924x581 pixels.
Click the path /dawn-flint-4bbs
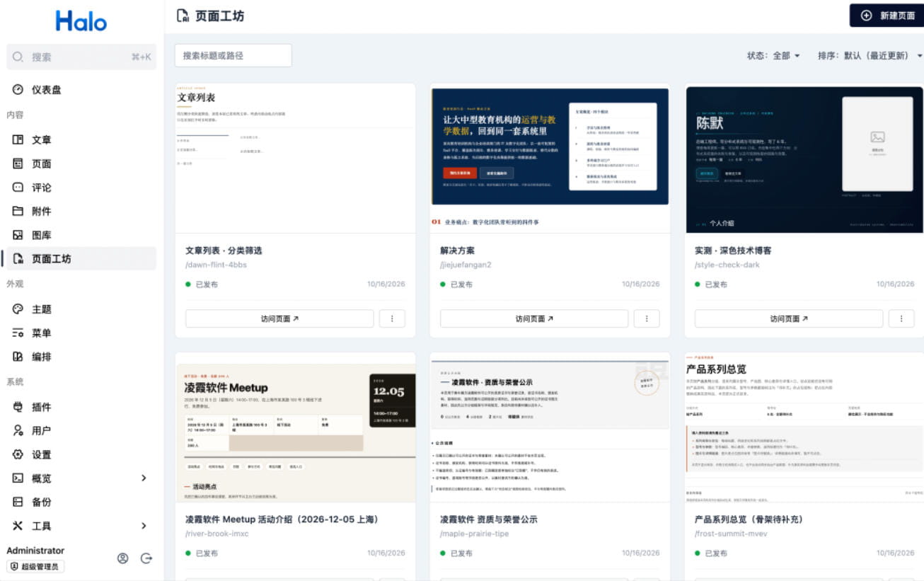click(216, 265)
